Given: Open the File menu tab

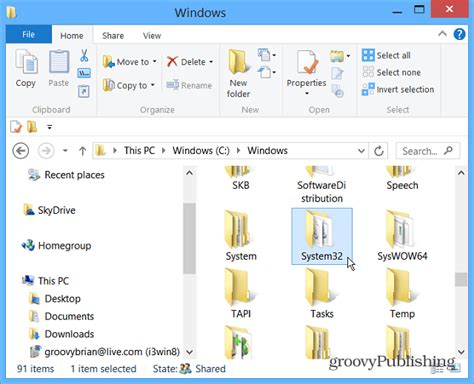Looking at the screenshot, I should click(x=29, y=34).
